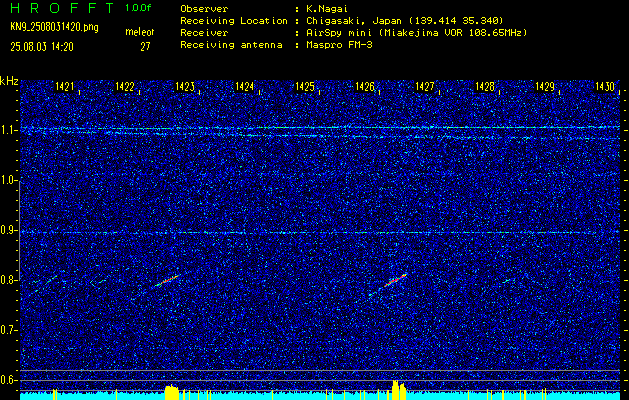Screen dimensions: 629x400
Task: Click the meteor count label
Action: point(140,32)
